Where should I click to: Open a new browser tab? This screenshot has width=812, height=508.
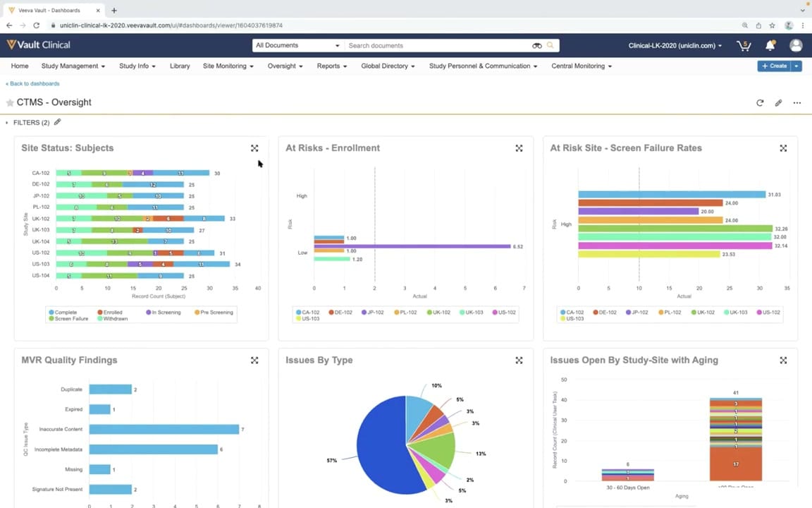click(114, 10)
